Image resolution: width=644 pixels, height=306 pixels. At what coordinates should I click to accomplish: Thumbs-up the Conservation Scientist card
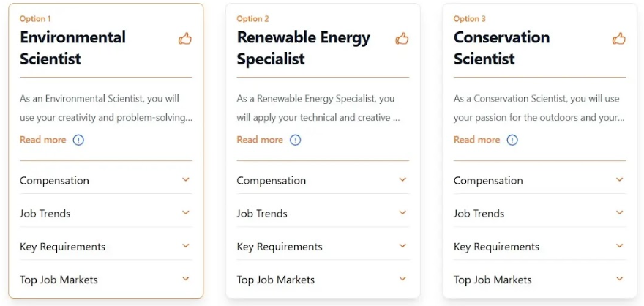coord(619,39)
